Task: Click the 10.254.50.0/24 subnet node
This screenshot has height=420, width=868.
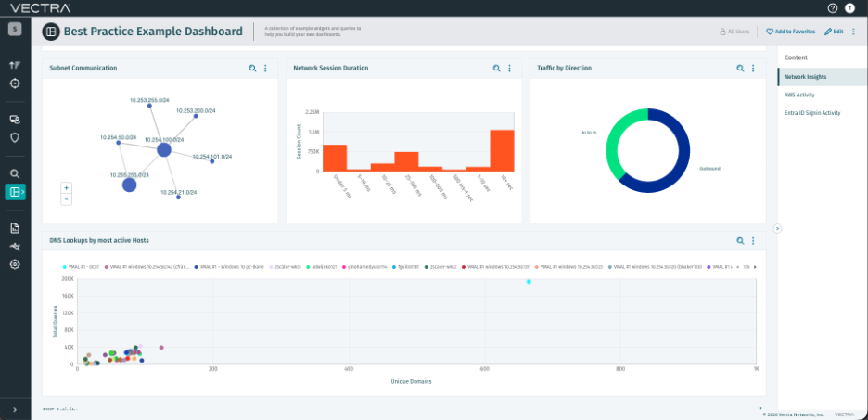Action: 119,143
